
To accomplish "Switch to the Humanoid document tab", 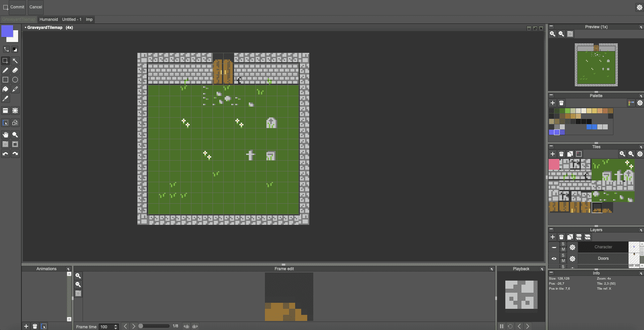I will point(49,19).
